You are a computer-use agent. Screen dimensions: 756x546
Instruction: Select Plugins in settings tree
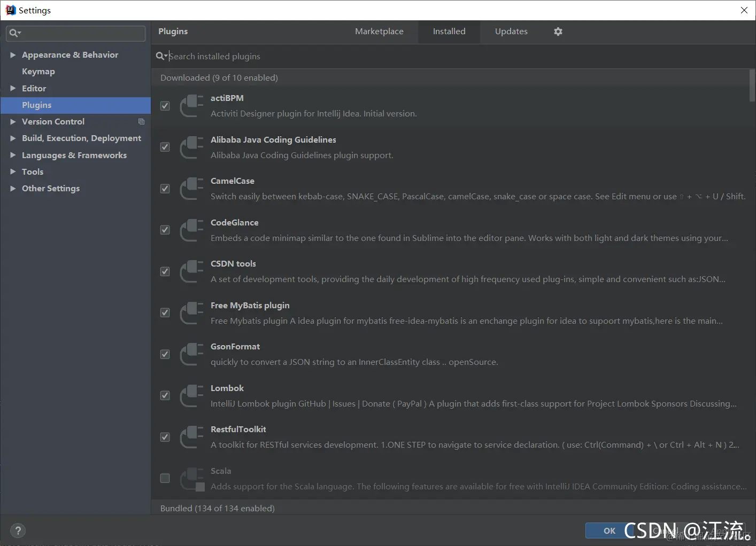(75, 105)
